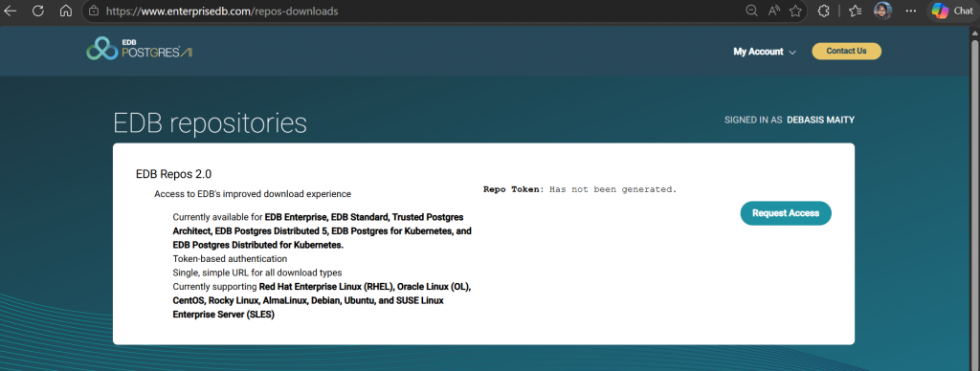
Task: Open Copilot Chat button
Action: 952,11
